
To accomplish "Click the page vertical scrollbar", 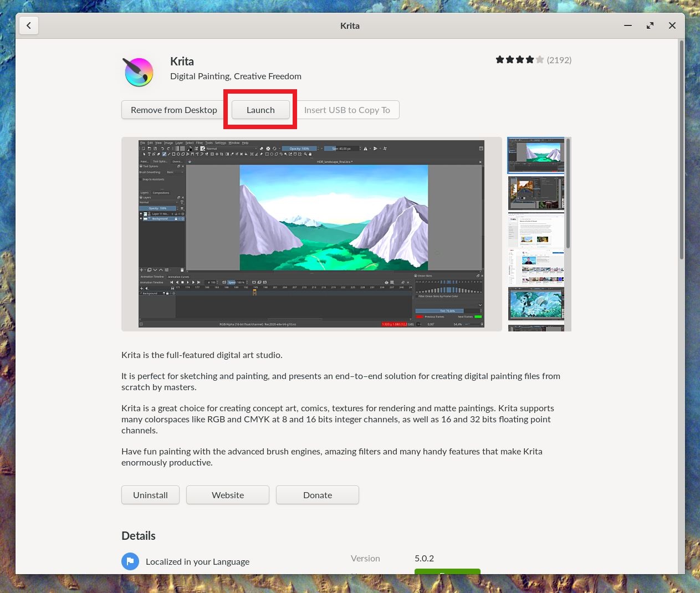I will pos(681,150).
